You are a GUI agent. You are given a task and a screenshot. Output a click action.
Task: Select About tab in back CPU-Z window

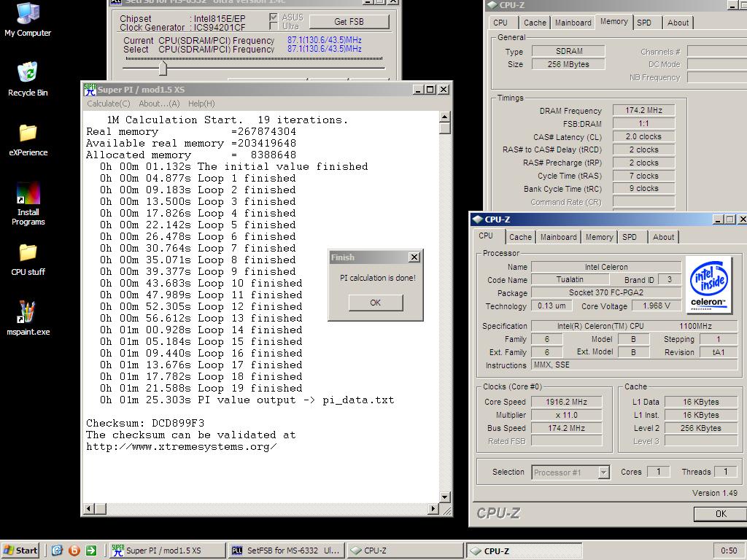pos(678,23)
